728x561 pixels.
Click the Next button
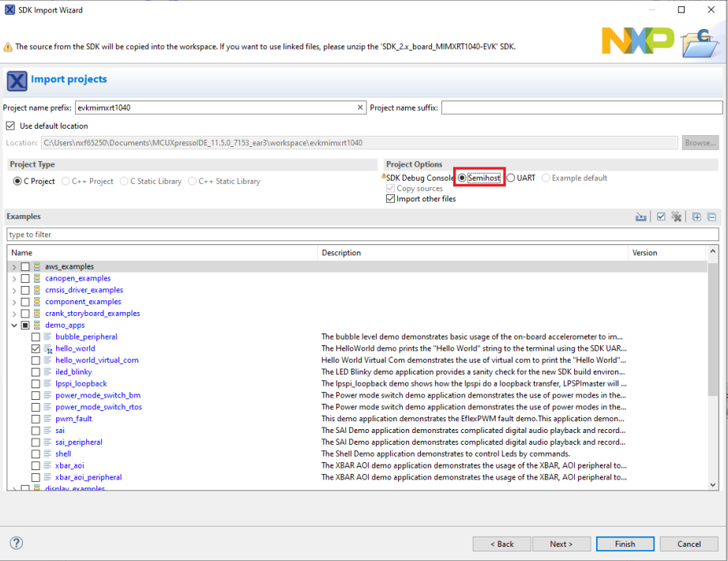click(561, 544)
